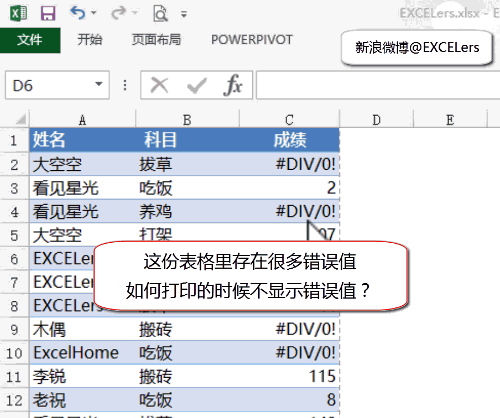
Task: Open the POWERPIVOT ribbon tab
Action: pos(252,40)
